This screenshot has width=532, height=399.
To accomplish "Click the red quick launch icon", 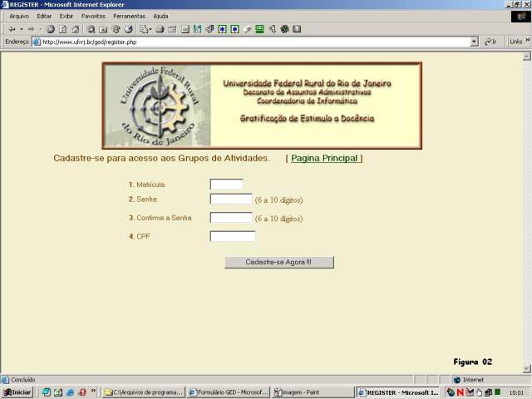I will (x=82, y=392).
